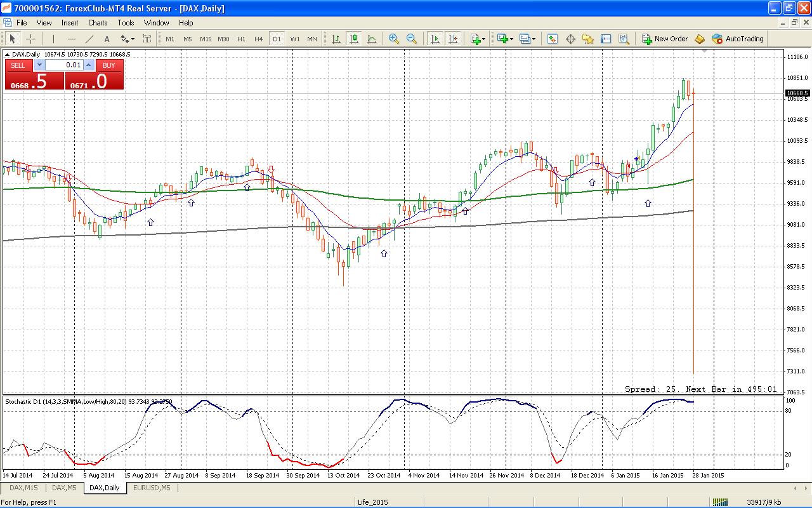Open the indicators list dropdown
Viewport: 812px width, 508px height.
point(478,39)
